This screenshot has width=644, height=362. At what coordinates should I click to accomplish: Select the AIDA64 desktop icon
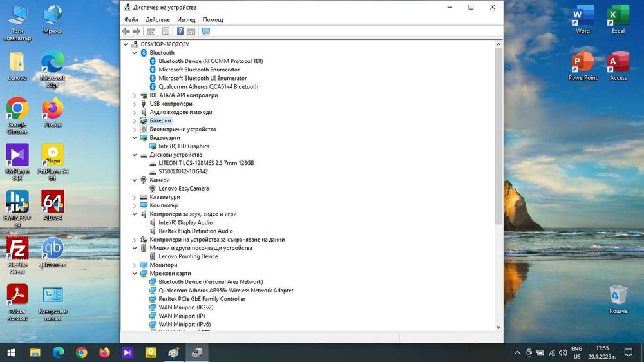pyautogui.click(x=53, y=205)
